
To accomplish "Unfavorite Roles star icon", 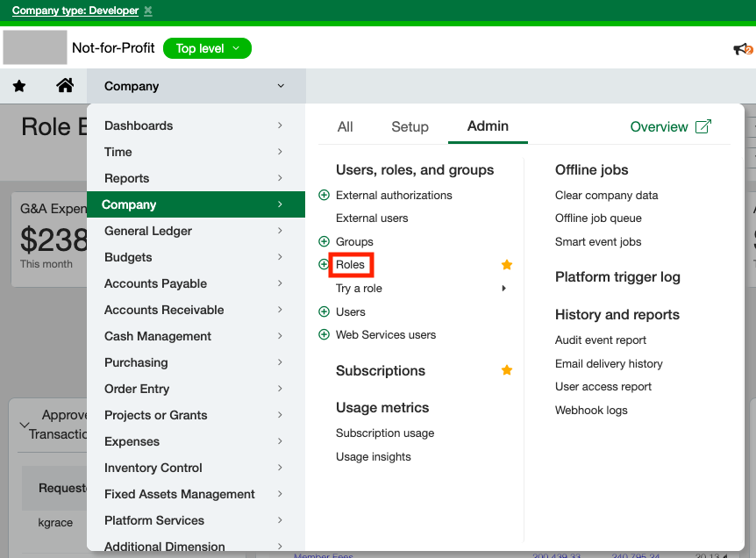I will pyautogui.click(x=507, y=264).
